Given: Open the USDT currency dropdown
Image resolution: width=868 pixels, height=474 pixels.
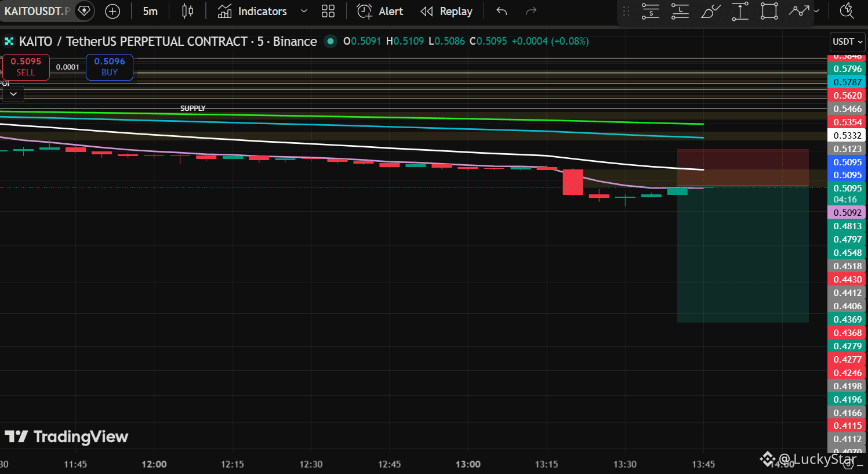Looking at the screenshot, I should pyautogui.click(x=847, y=42).
